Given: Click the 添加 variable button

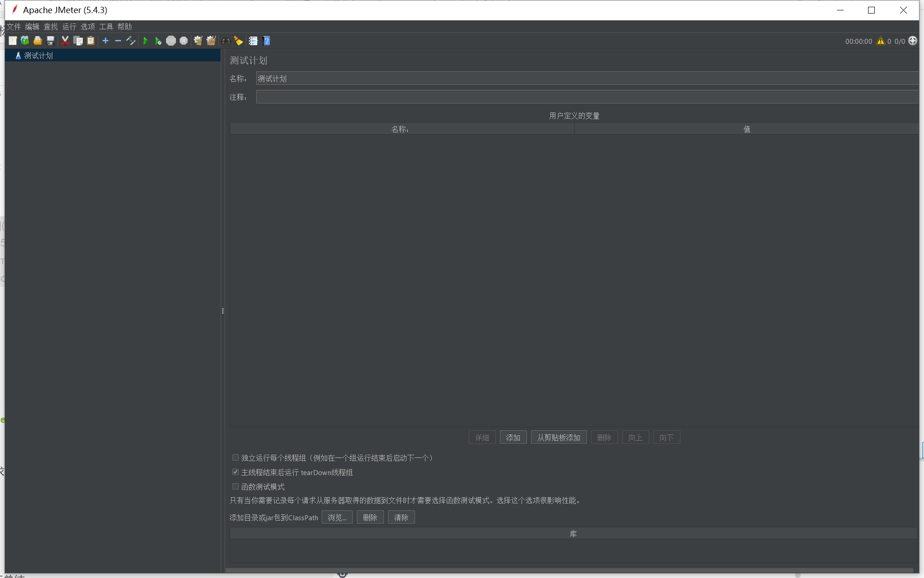Looking at the screenshot, I should coord(513,437).
